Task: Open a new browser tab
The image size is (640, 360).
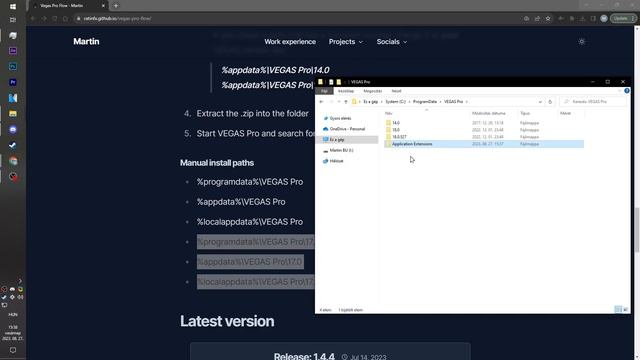Action: [116, 6]
